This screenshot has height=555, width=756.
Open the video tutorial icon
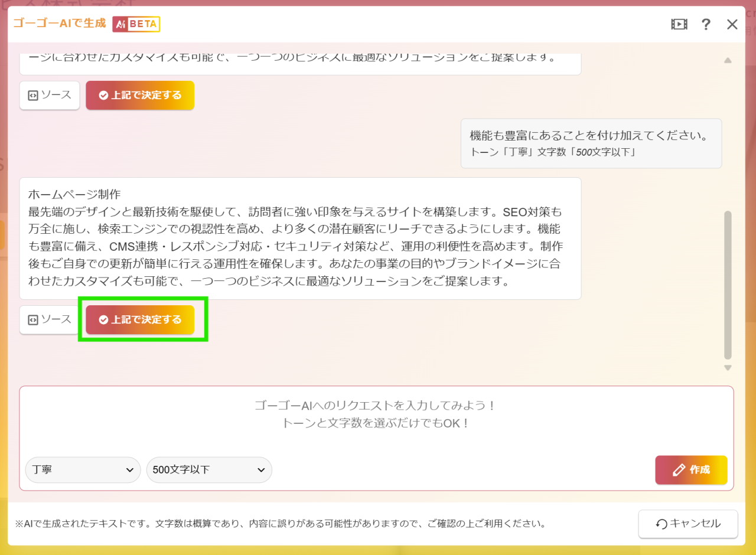pos(679,24)
